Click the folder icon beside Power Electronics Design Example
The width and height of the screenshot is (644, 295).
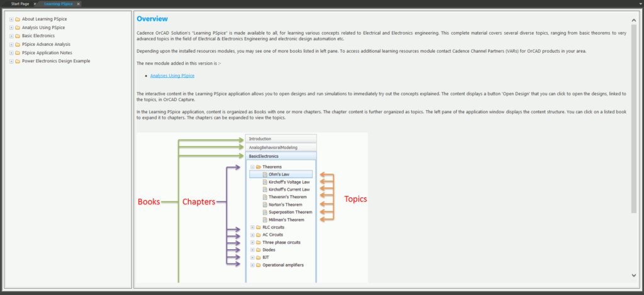coord(18,61)
